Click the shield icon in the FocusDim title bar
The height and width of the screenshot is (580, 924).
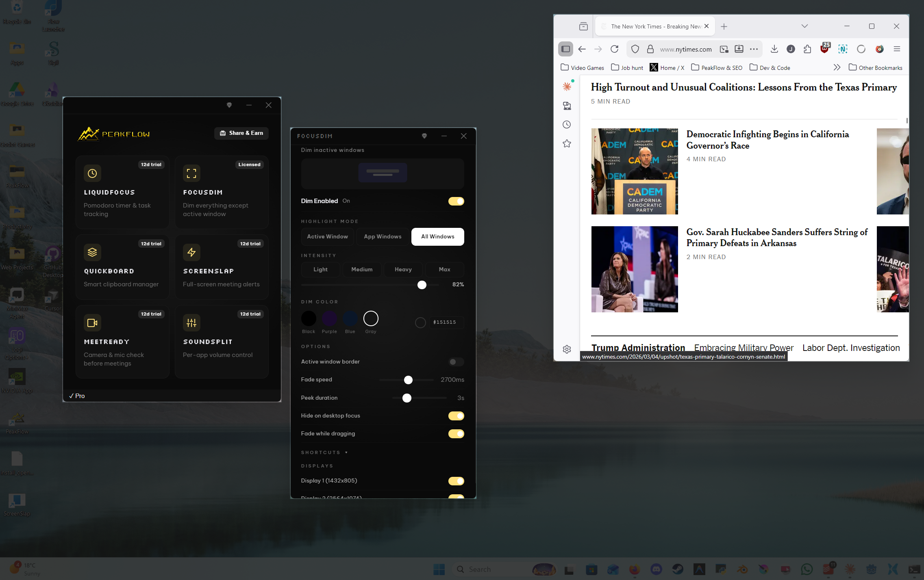(x=424, y=136)
